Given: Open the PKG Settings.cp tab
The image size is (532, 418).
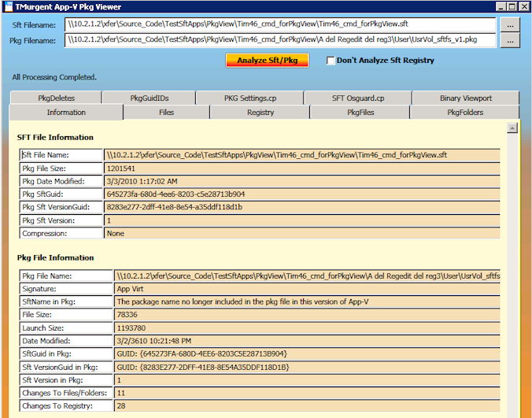Looking at the screenshot, I should (250, 98).
